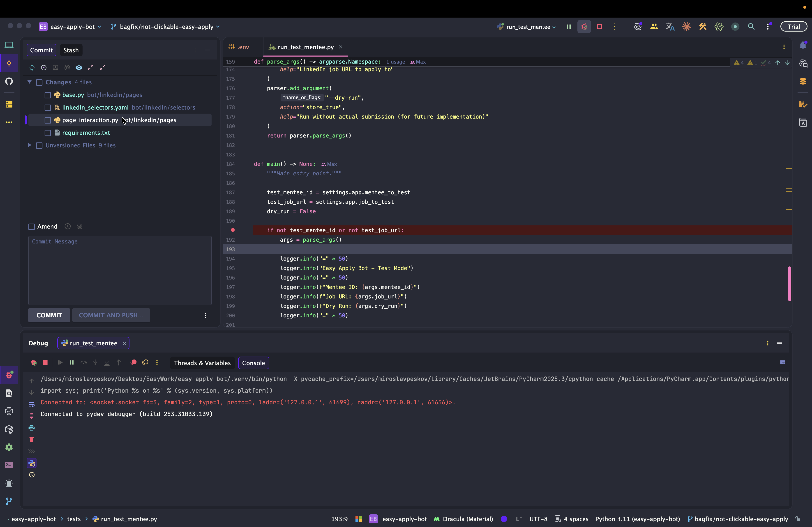Viewport: 812px width, 527px height.
Task: Click Mute Breakpoints icon in Debug toolbar
Action: coord(145,362)
